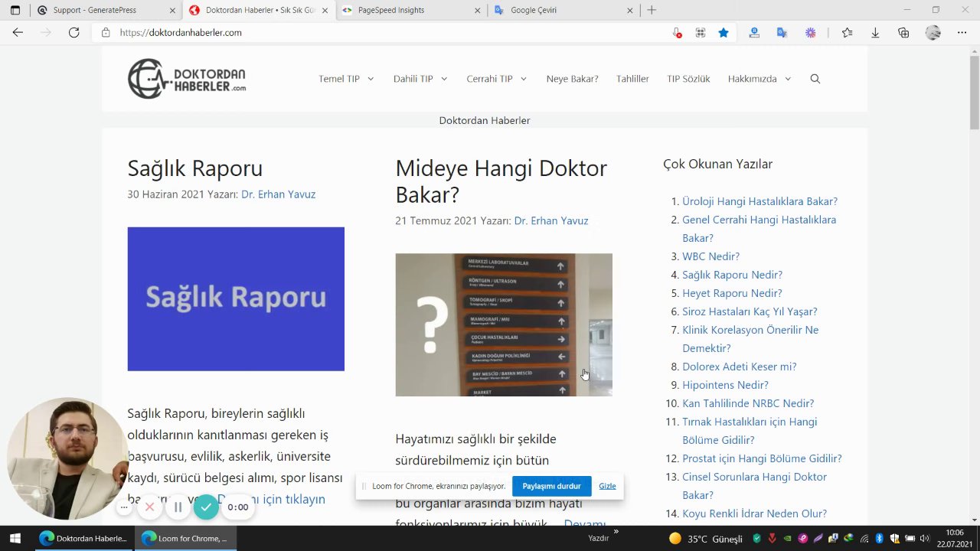Open Loom recording more options dots
The width and height of the screenshot is (980, 551).
pos(124,507)
